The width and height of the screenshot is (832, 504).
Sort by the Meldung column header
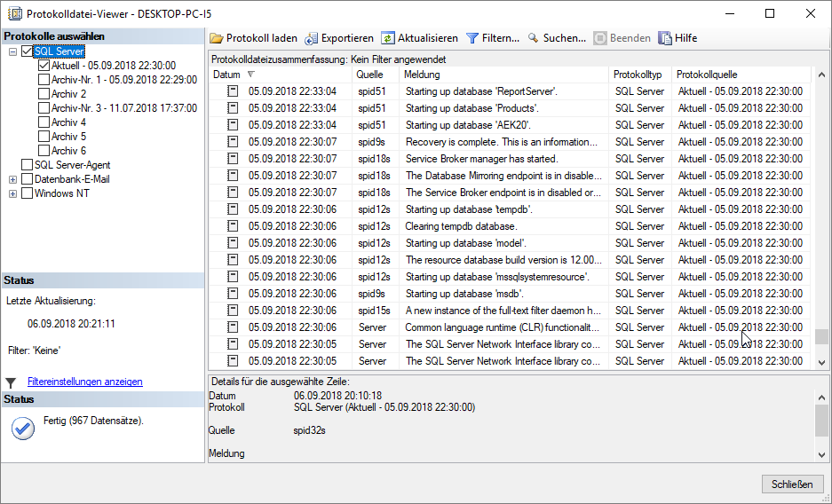(504, 75)
